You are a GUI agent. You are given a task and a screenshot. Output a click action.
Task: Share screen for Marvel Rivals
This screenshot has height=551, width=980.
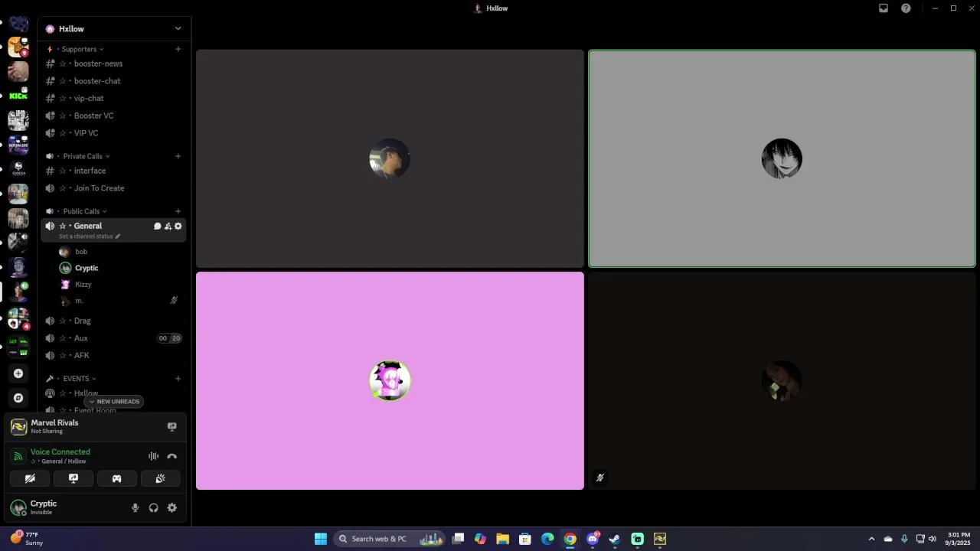[x=171, y=427]
